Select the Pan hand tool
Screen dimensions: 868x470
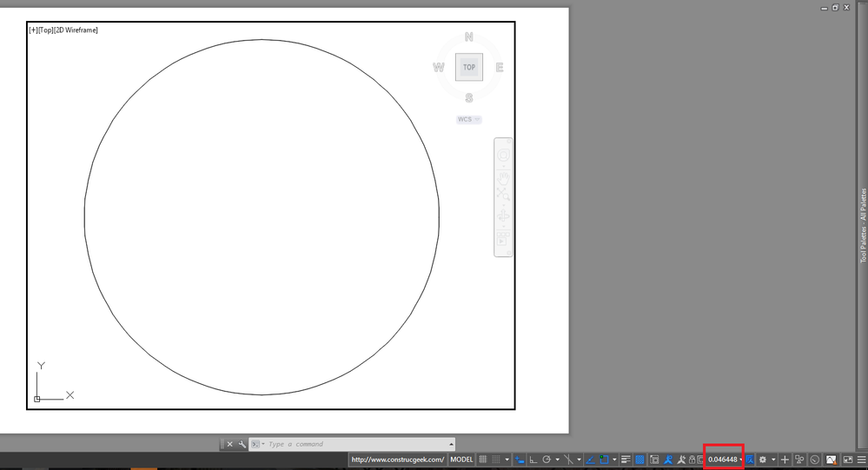coord(503,178)
